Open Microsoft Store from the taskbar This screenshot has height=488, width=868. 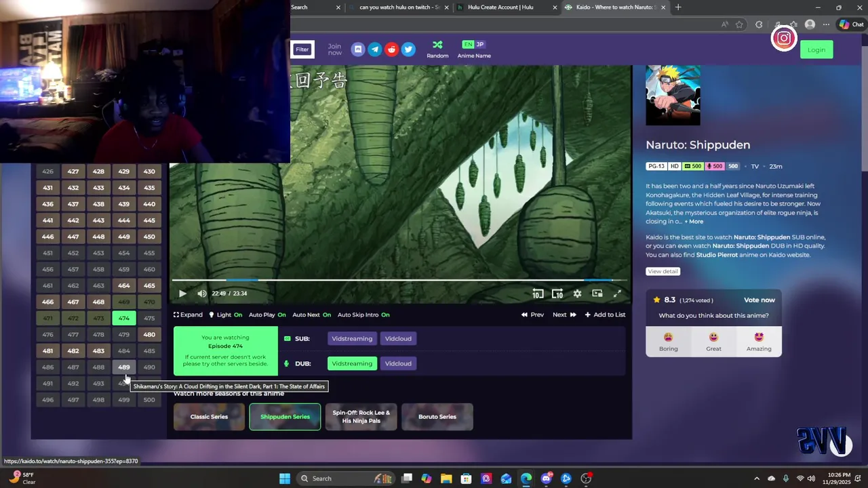click(x=467, y=479)
